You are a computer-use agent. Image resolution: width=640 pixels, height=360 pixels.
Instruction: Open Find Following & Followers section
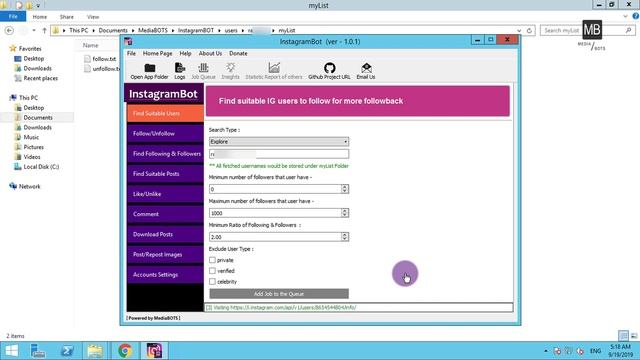[x=165, y=154]
